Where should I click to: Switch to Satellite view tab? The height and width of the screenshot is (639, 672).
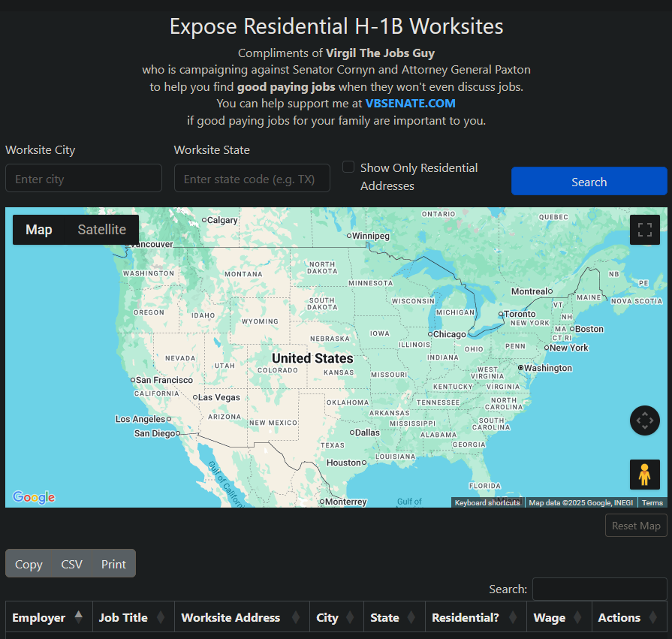coord(102,230)
